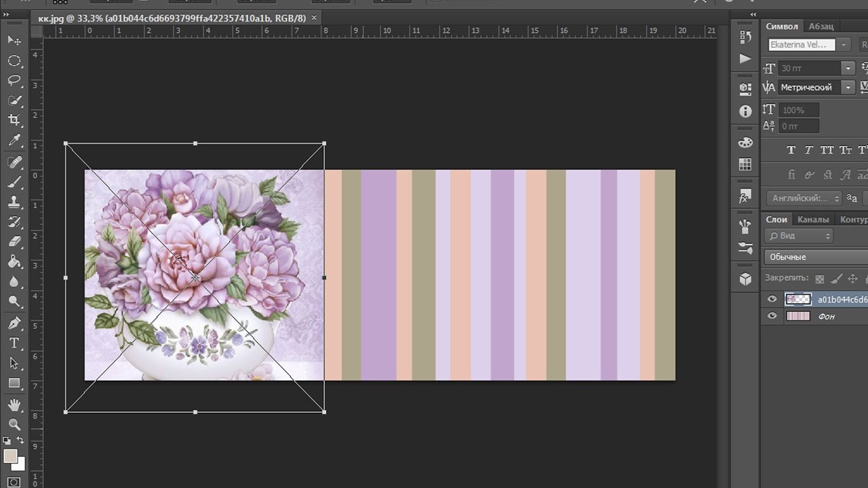Select the Horizontal Type tool
868x488 pixels.
tap(14, 344)
